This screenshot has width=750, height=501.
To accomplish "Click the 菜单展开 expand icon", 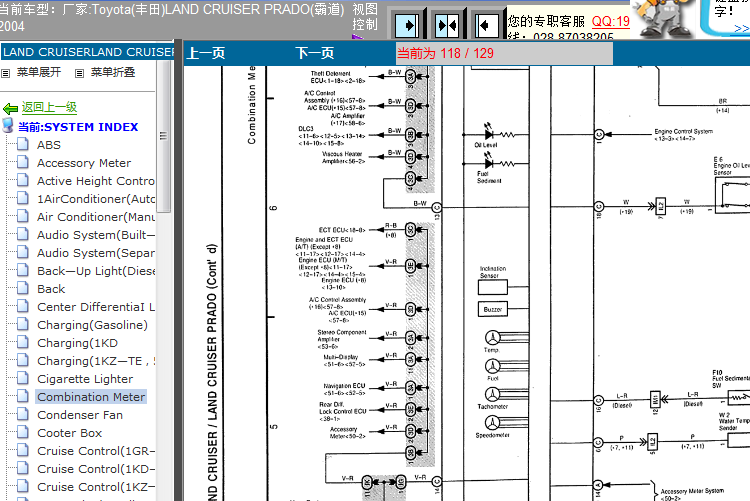I will [6, 74].
